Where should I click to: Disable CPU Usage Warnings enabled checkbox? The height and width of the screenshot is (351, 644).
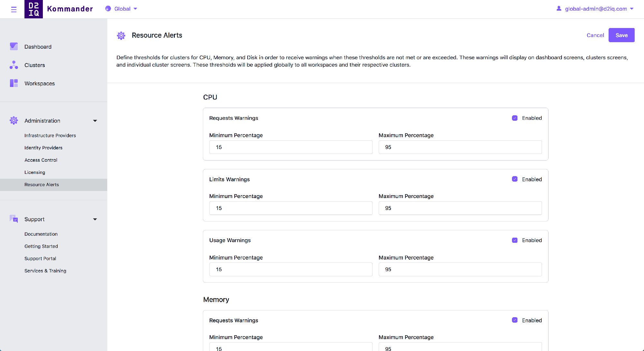(x=515, y=240)
